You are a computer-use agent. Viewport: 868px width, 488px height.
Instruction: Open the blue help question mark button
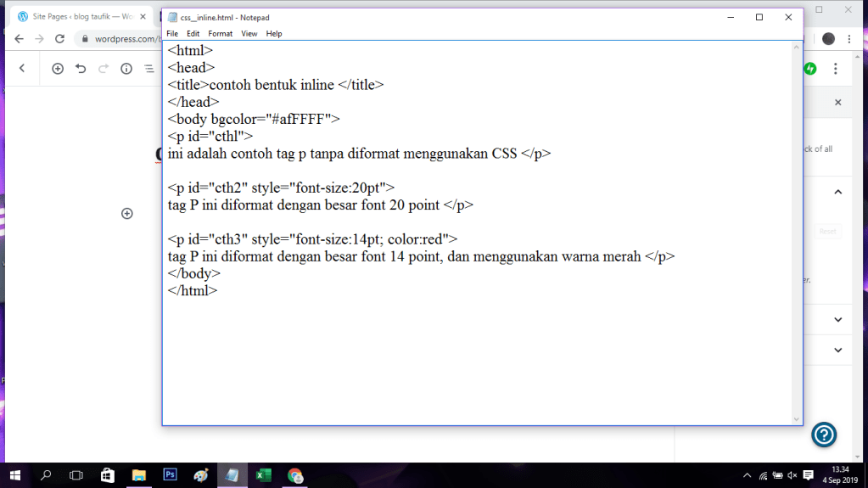tap(824, 435)
